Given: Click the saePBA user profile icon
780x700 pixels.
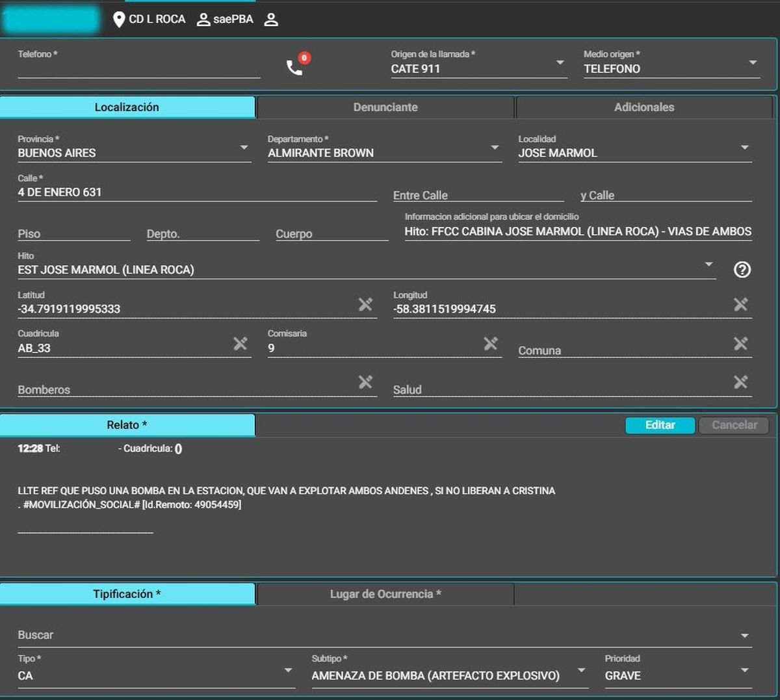Looking at the screenshot, I should pos(203,19).
